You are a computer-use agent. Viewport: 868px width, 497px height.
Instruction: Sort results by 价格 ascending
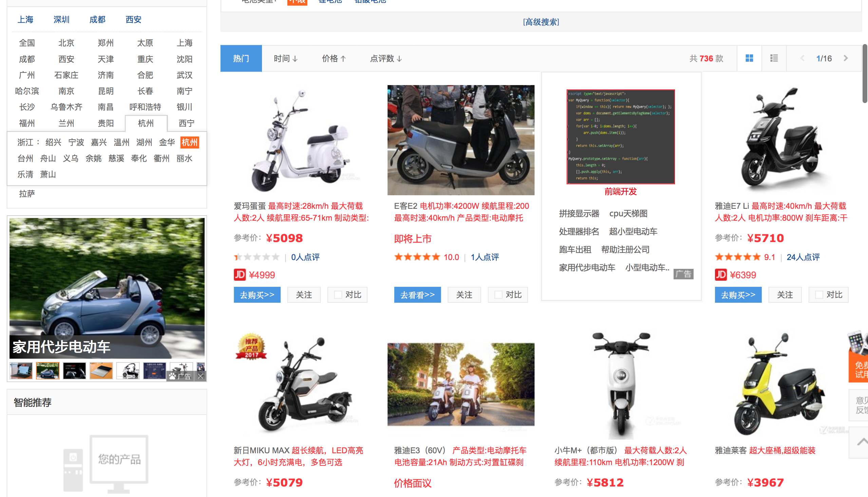coord(334,58)
